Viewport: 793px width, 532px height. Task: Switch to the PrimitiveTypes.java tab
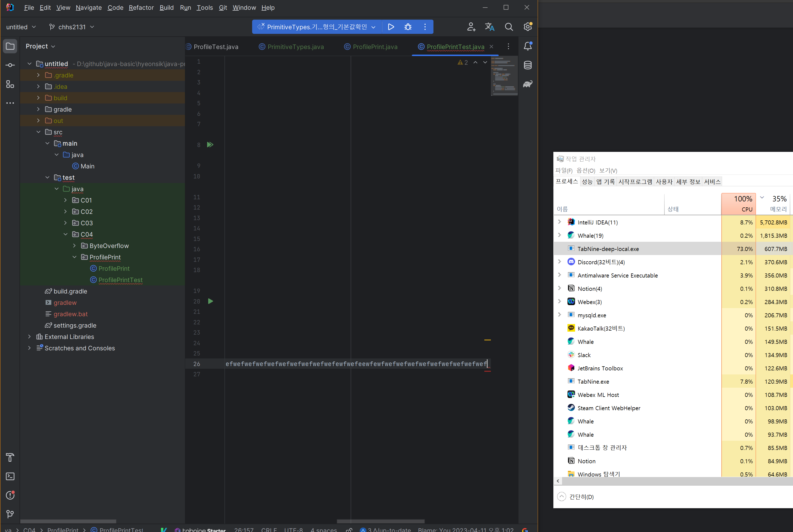pyautogui.click(x=295, y=47)
